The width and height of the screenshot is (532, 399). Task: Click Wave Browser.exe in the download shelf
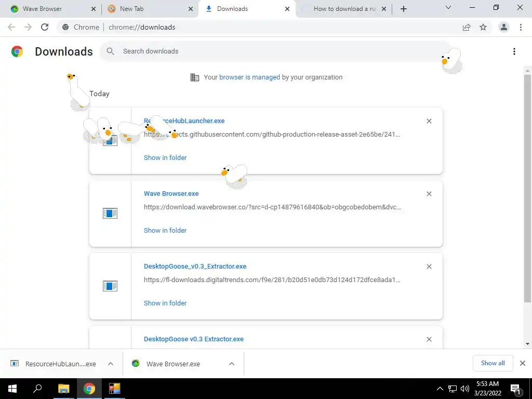point(173,364)
